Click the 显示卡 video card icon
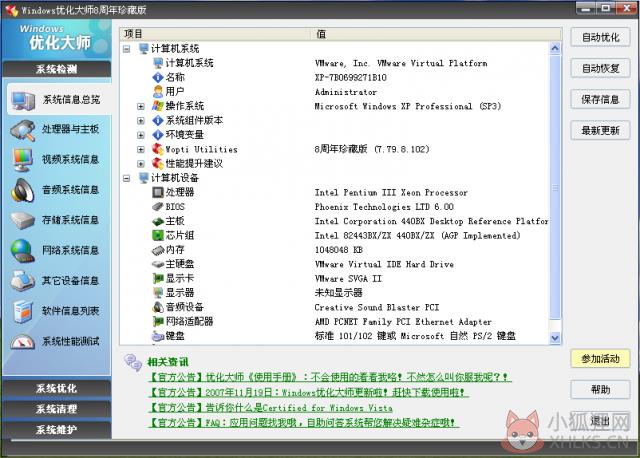The width and height of the screenshot is (640, 458). (x=158, y=279)
